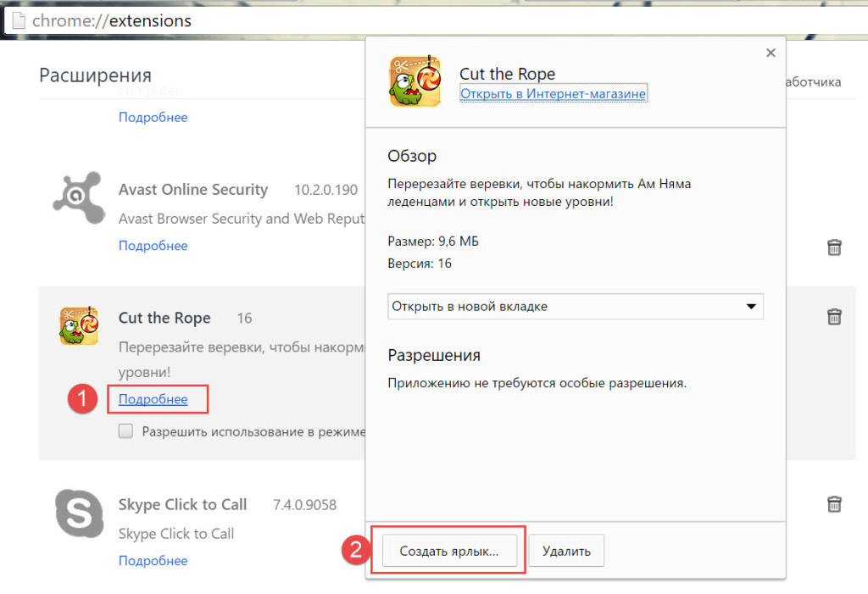Viewport: 868px width, 594px height.
Task: Open the 'Открыть в Интернет-магазине' link
Action: [x=553, y=93]
